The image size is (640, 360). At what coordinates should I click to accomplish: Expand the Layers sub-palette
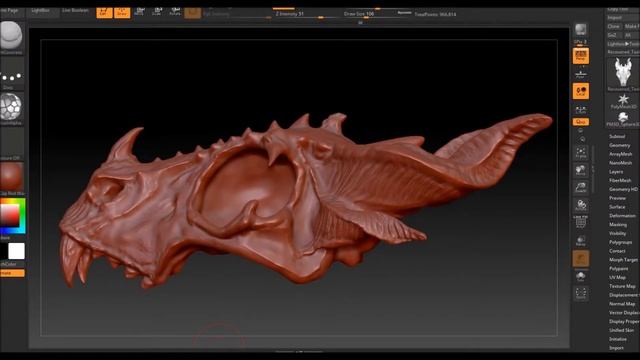pos(616,172)
